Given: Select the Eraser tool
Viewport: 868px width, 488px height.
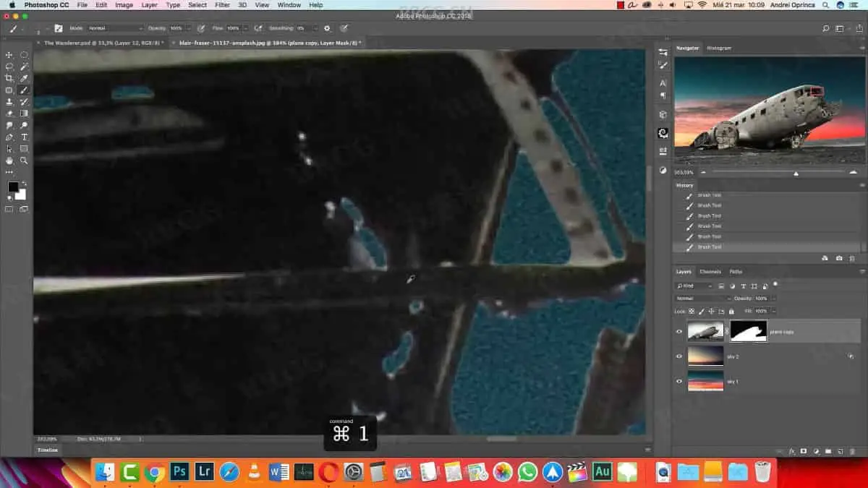Looking at the screenshot, I should click(9, 114).
